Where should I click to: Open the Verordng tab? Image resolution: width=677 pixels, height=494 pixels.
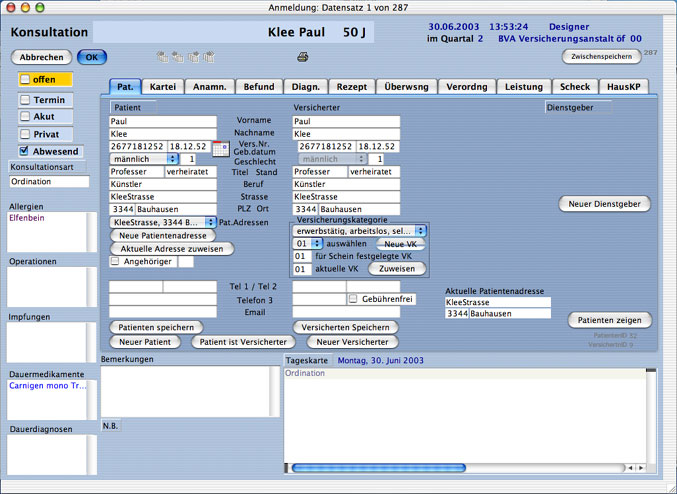(x=467, y=86)
